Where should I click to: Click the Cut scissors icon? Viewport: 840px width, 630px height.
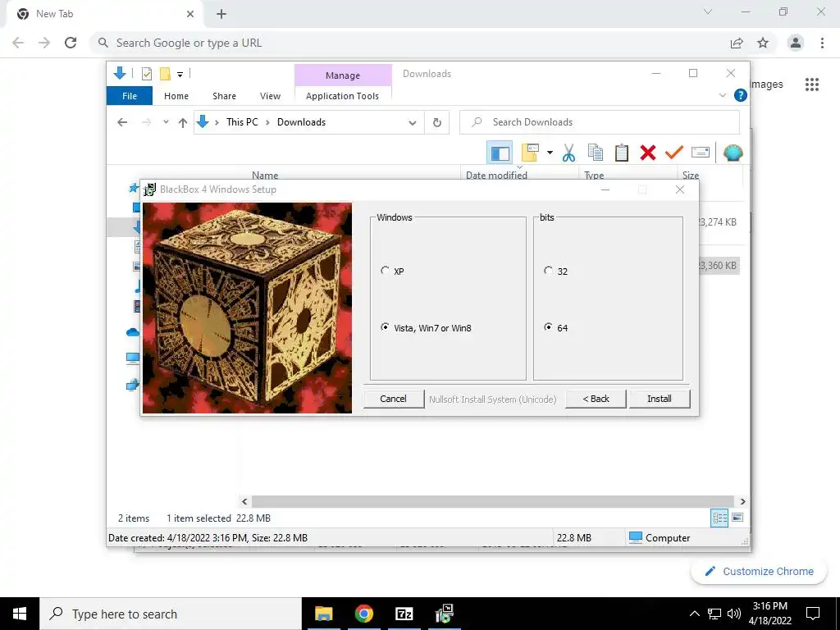pyautogui.click(x=569, y=153)
